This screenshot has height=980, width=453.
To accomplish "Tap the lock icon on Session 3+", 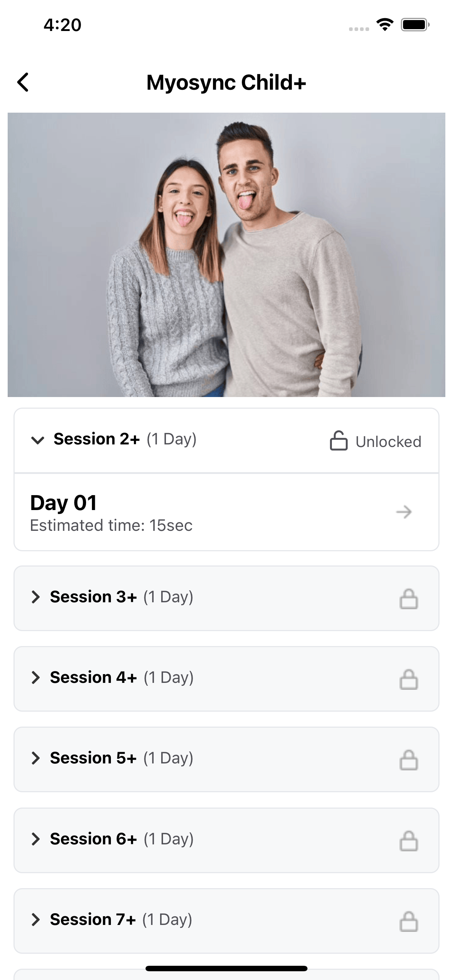I will pyautogui.click(x=409, y=599).
